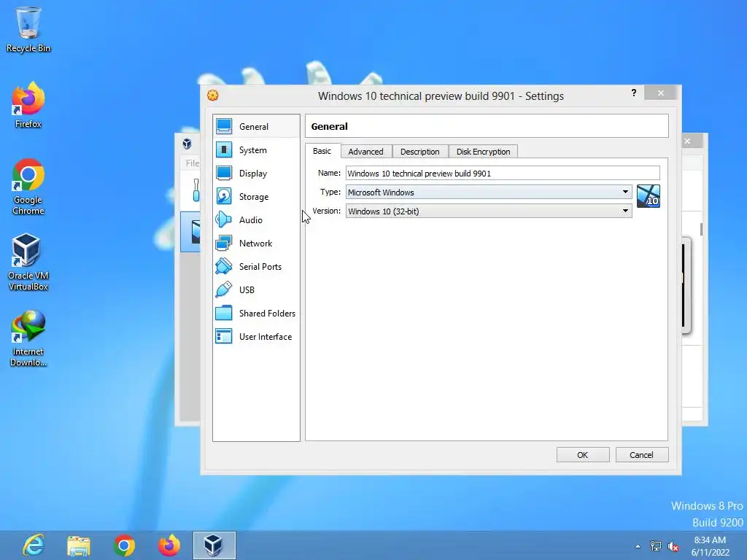Confirm settings with OK button
Screen dimensions: 747x560
click(583, 455)
